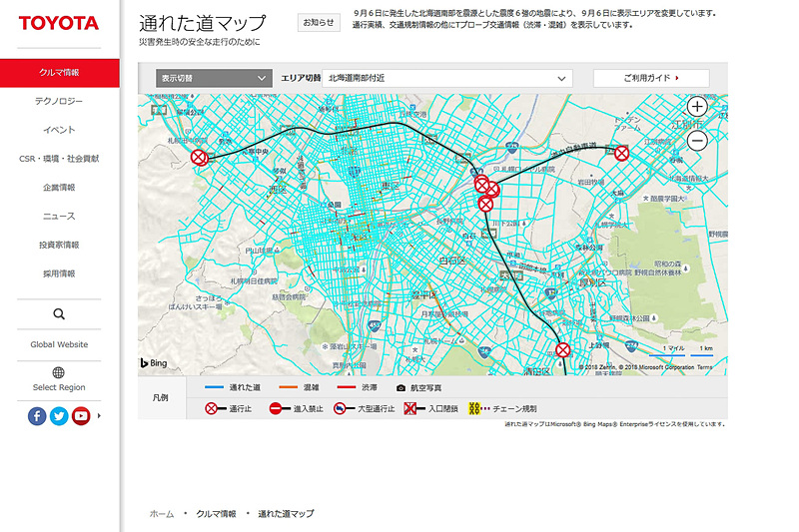This screenshot has height=532, width=799.
Task: Click the 凡例 legend label
Action: click(161, 397)
